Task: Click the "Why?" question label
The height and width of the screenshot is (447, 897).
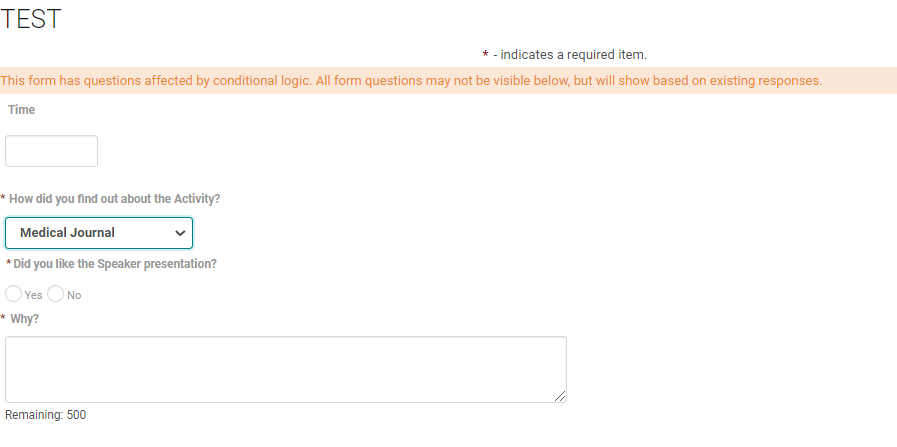Action: click(x=24, y=319)
